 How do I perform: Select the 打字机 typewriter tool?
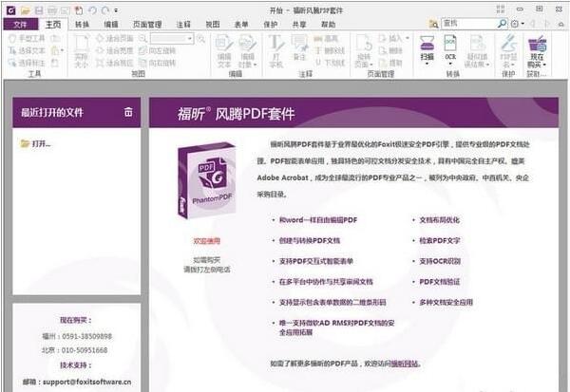pos(275,51)
